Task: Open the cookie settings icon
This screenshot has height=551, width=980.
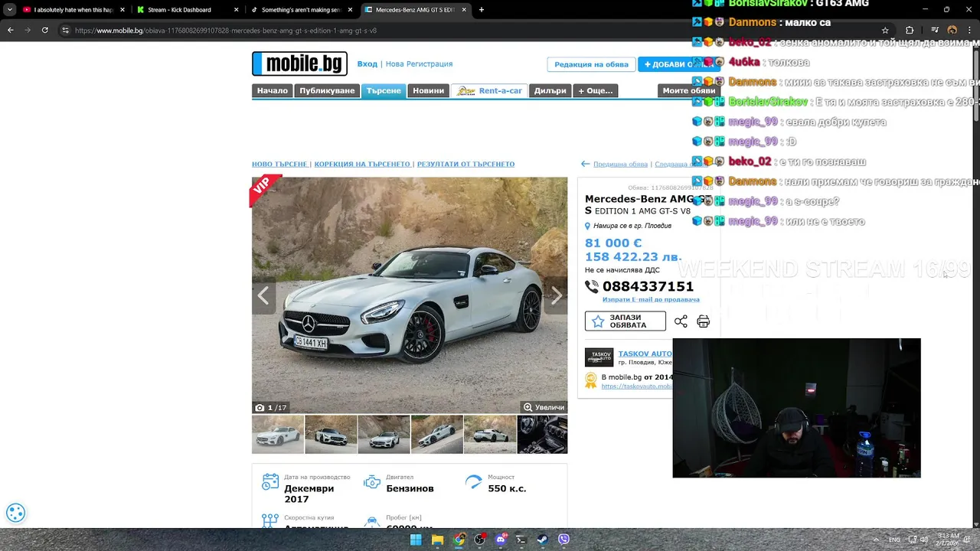Action: [15, 513]
